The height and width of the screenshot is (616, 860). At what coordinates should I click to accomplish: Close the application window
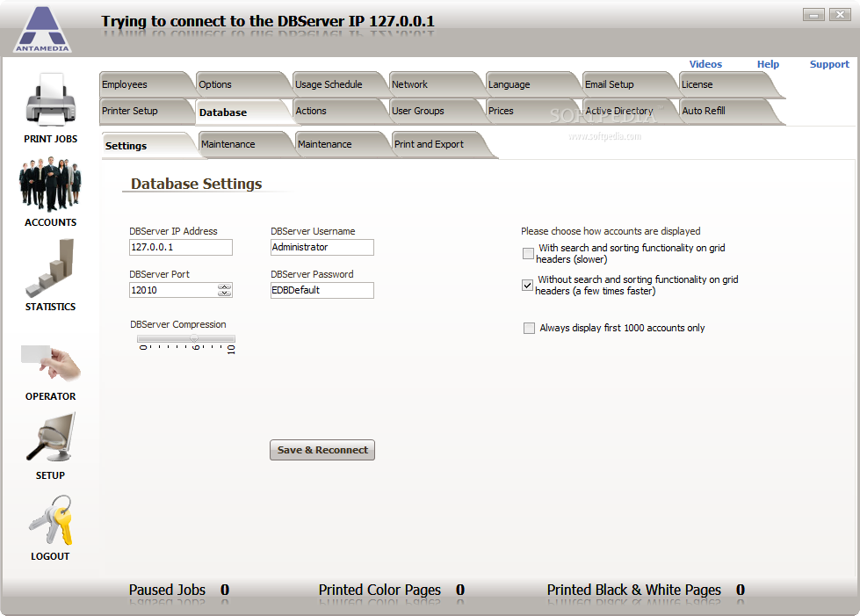coord(840,15)
